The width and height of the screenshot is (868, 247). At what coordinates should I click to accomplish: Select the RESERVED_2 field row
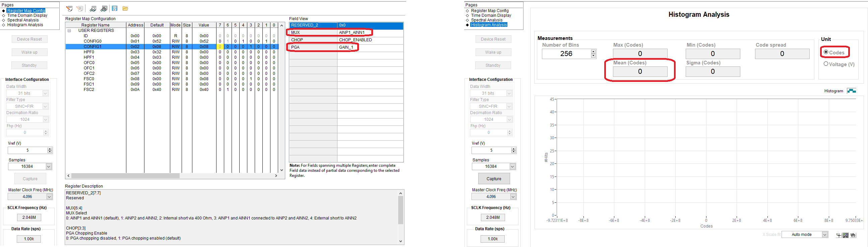coord(346,25)
